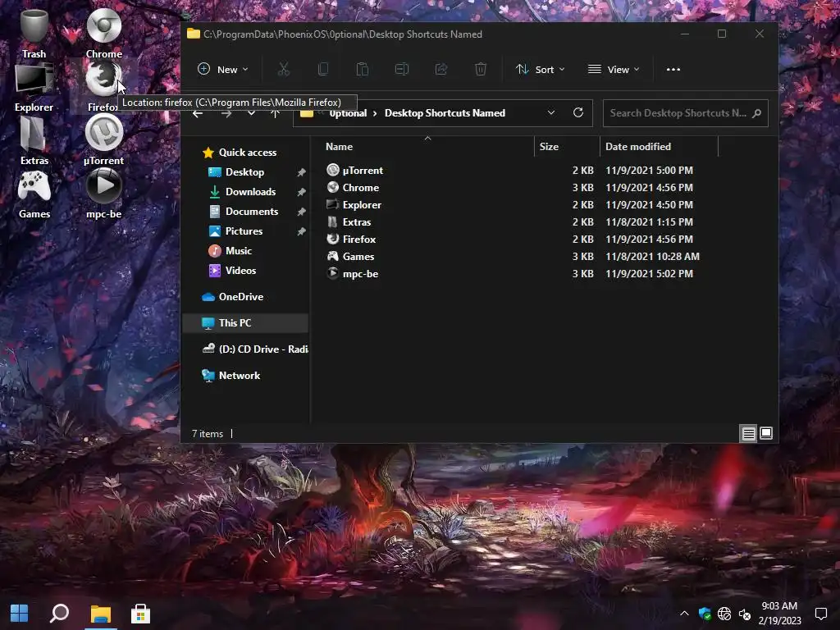Open the New dropdown menu

click(x=222, y=69)
